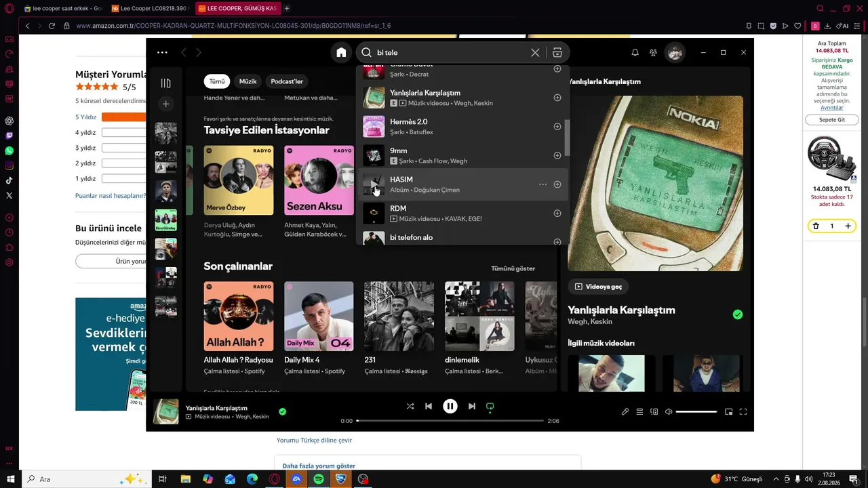Skip to previous track

pos(429,406)
